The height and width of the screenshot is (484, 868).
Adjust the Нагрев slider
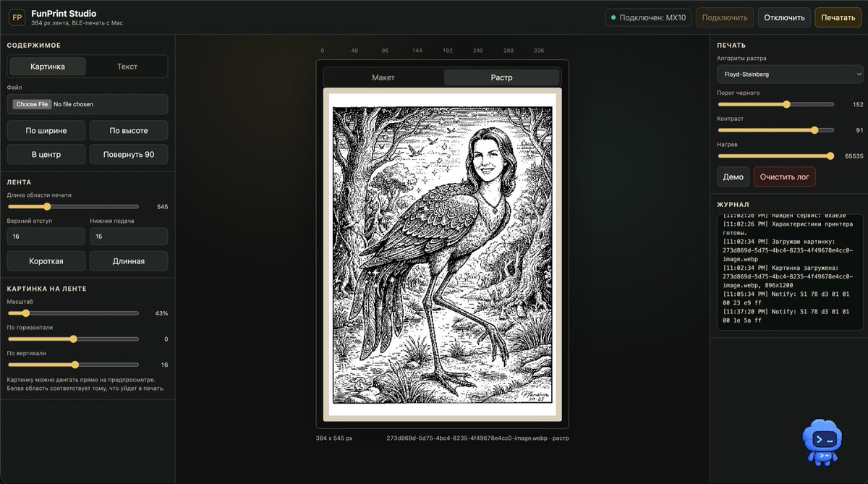pos(775,156)
